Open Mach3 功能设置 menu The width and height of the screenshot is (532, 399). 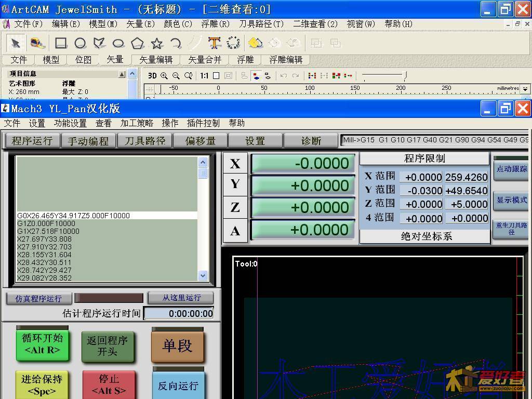[x=70, y=123]
